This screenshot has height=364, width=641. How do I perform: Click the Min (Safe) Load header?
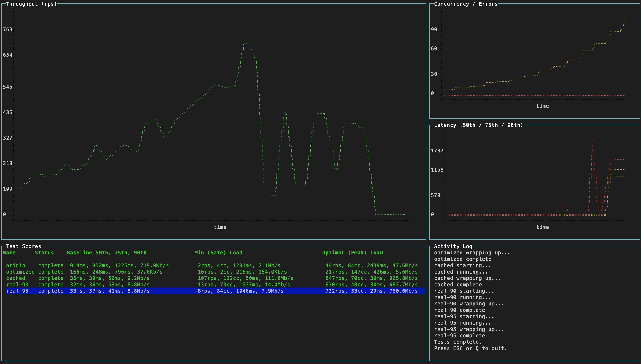218,253
